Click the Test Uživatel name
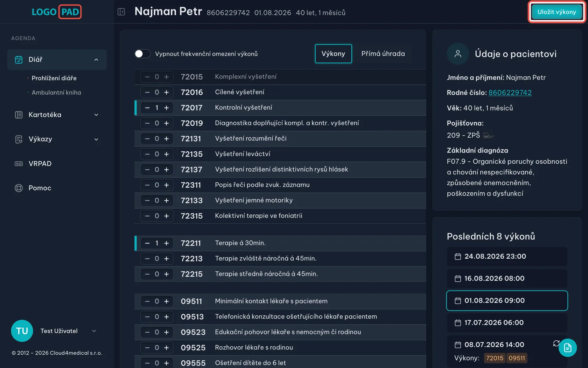Screen dimensions: 588x368 point(59,331)
